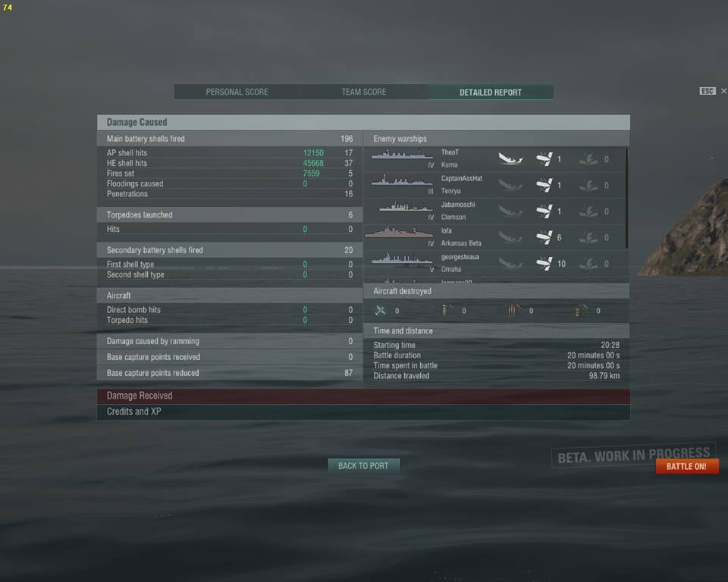Switch to the Personal Score tab

pyautogui.click(x=237, y=92)
